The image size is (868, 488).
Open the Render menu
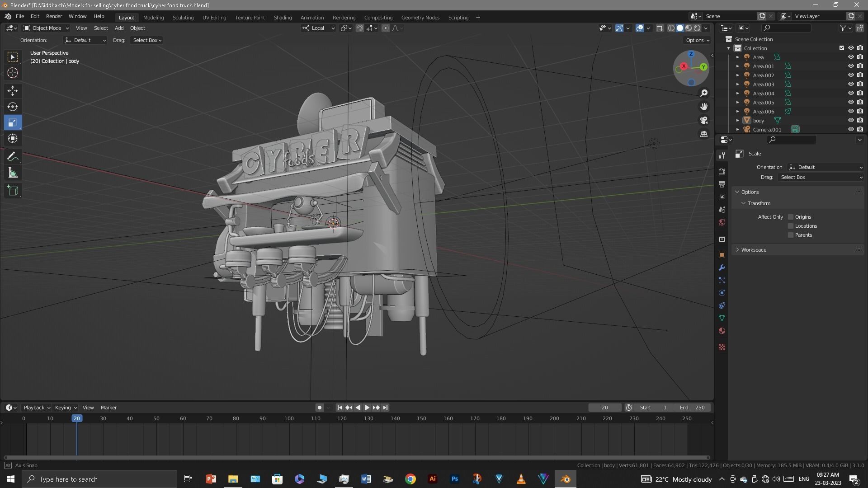[54, 16]
